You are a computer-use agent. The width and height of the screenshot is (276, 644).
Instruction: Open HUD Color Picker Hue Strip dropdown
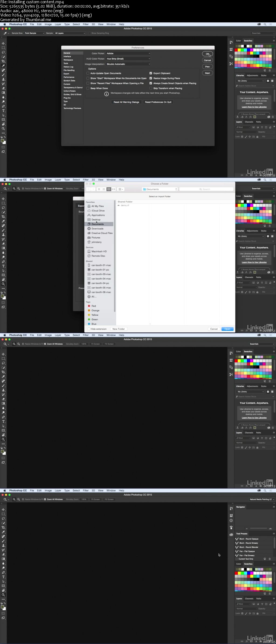[128, 59]
